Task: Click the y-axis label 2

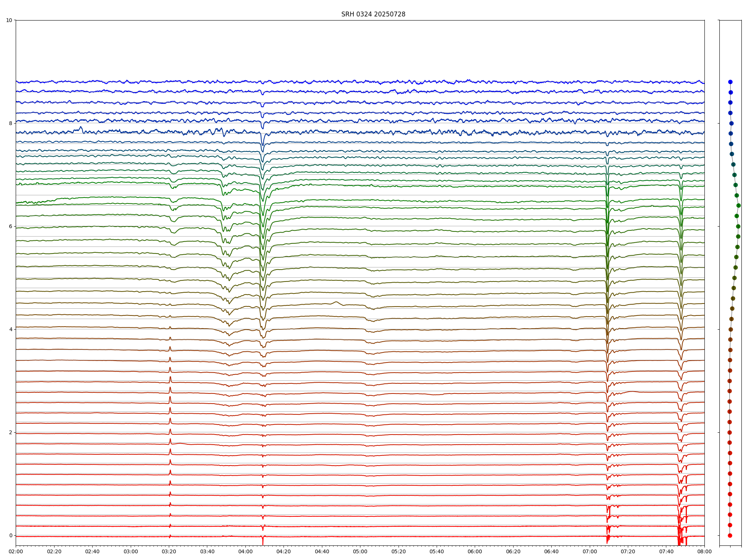Action: coord(10,432)
